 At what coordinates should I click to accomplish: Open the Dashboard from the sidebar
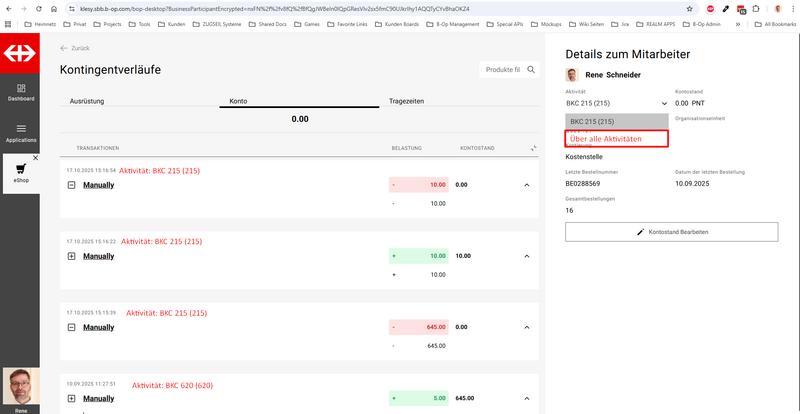[x=21, y=92]
